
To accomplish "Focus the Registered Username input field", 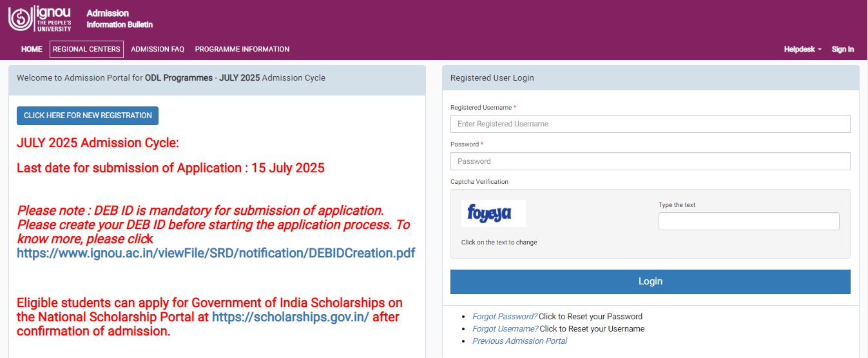I will click(650, 124).
